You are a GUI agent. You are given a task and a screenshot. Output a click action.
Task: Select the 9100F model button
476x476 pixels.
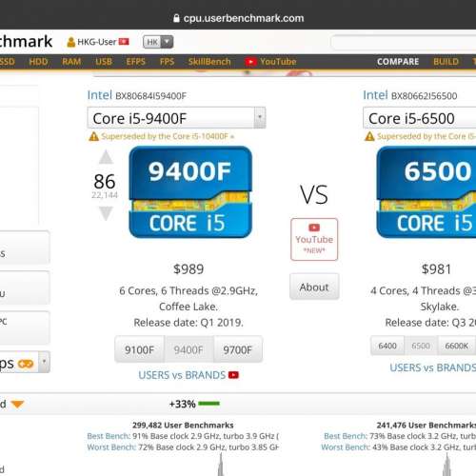[139, 349]
